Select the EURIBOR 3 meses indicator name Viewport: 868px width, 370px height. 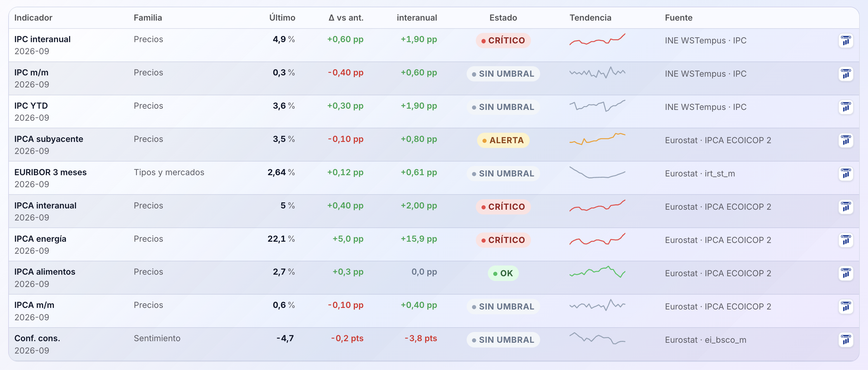coord(51,172)
